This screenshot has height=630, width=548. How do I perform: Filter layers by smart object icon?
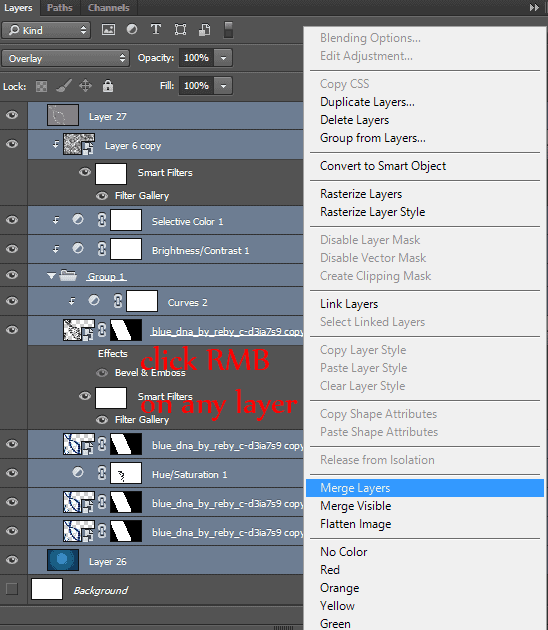coord(204,30)
